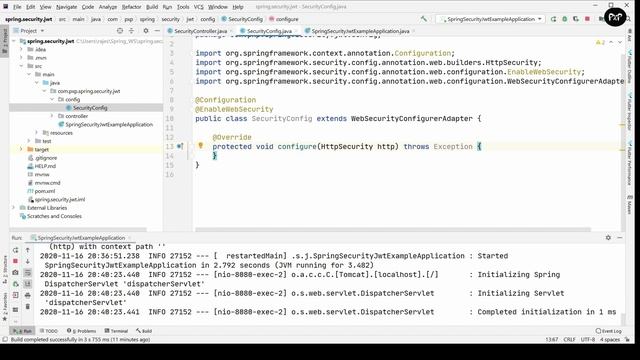Minimize the Run tool window
This screenshot has width=640, height=360.
coord(620,238)
